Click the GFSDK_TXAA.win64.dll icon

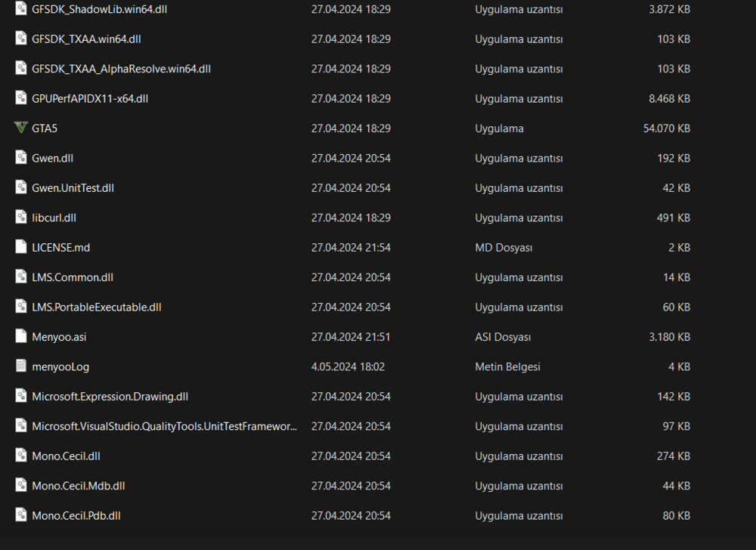tap(20, 39)
